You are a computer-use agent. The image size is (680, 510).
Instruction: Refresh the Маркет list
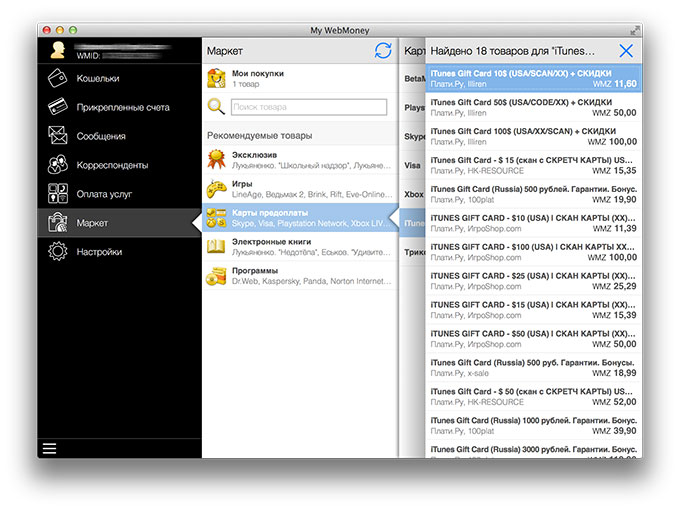tap(383, 51)
